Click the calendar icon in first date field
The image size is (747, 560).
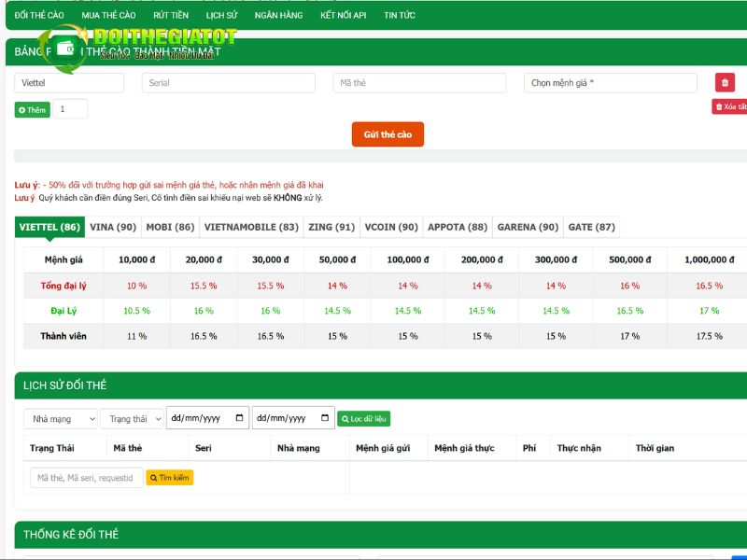click(240, 417)
